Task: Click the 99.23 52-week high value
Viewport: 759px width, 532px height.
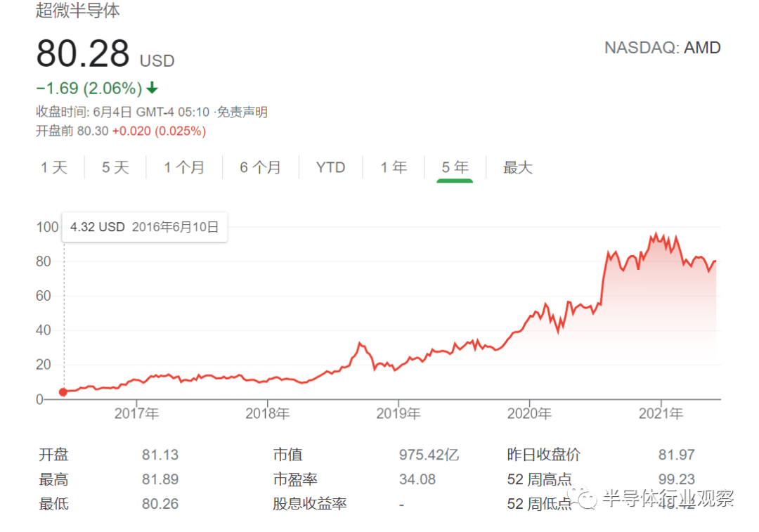Action: [x=676, y=479]
